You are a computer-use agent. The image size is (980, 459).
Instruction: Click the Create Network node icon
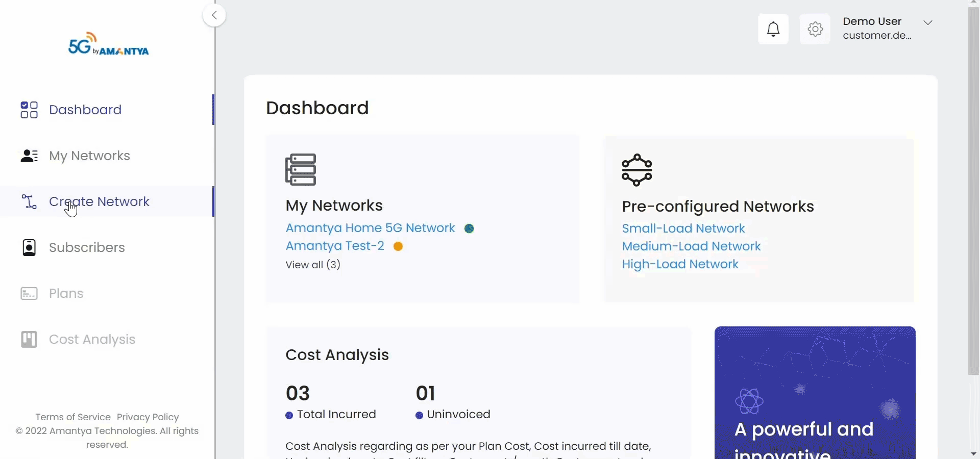tap(29, 201)
